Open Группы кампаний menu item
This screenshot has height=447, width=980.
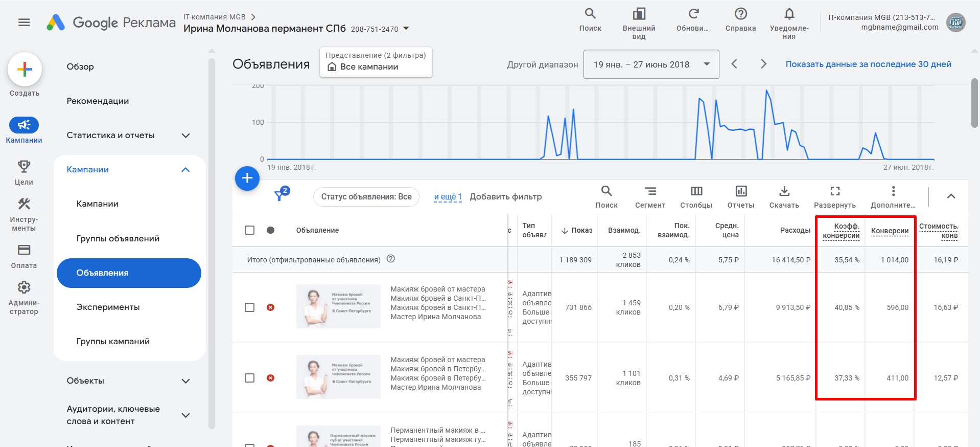(x=113, y=341)
